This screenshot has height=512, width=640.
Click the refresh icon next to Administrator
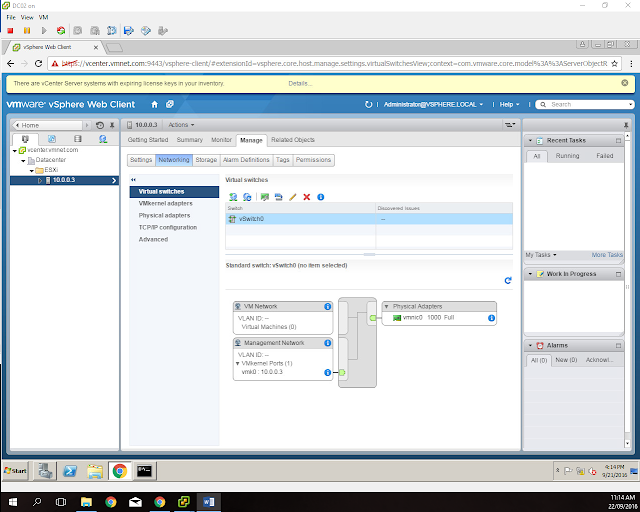[x=369, y=105]
